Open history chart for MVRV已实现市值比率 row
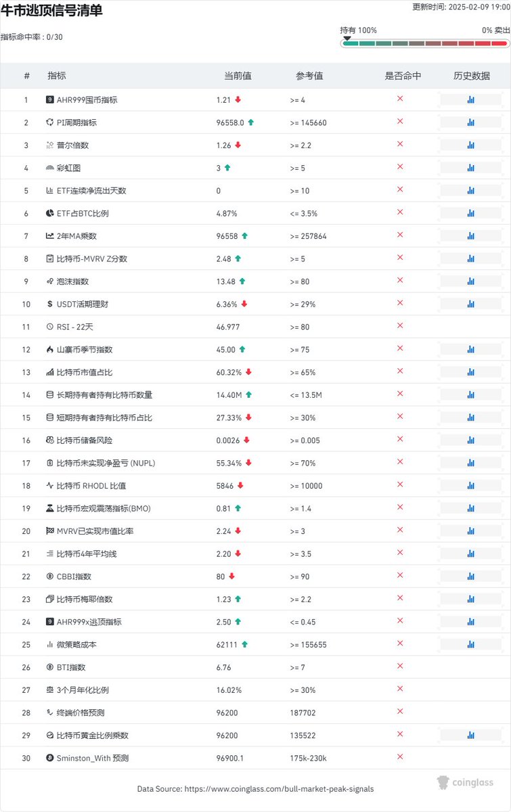This screenshot has height=812, width=511. pos(470,531)
